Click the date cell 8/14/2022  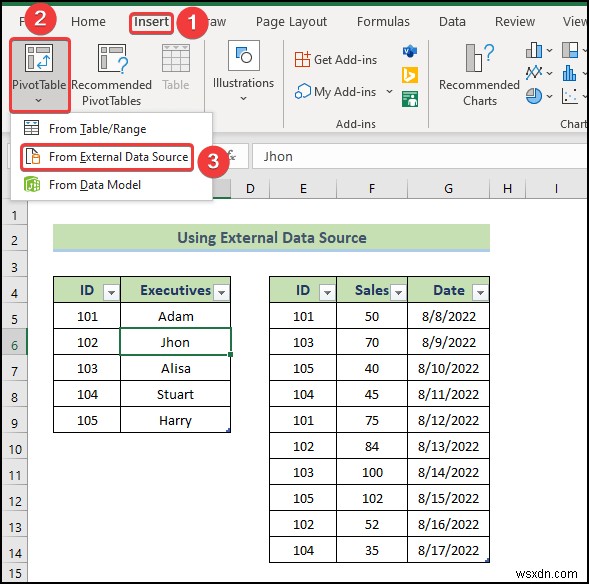pyautogui.click(x=449, y=472)
